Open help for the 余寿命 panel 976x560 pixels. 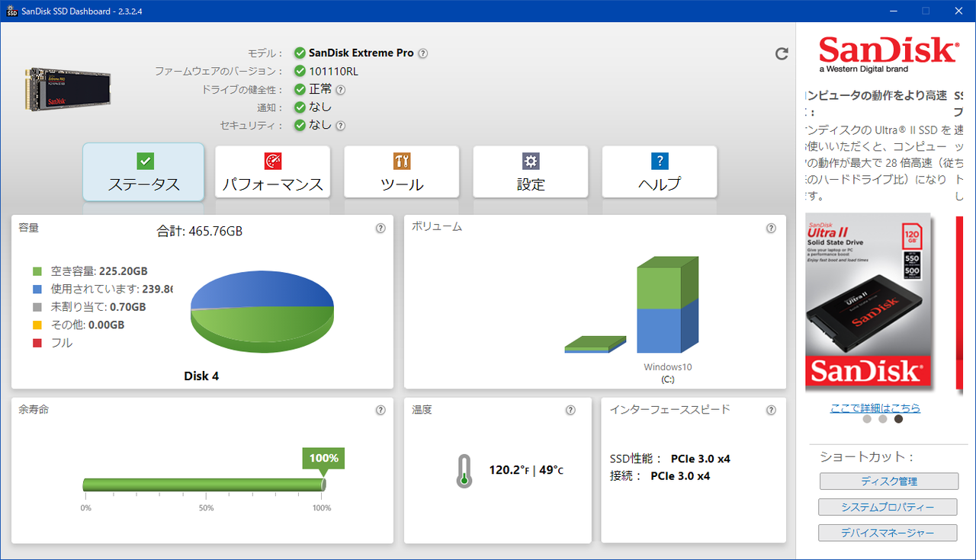pos(380,411)
